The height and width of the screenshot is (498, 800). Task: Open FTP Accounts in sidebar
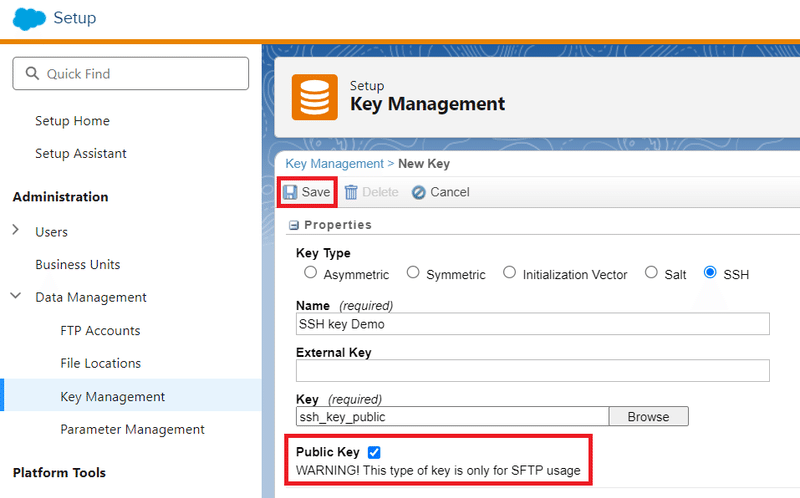(x=100, y=331)
